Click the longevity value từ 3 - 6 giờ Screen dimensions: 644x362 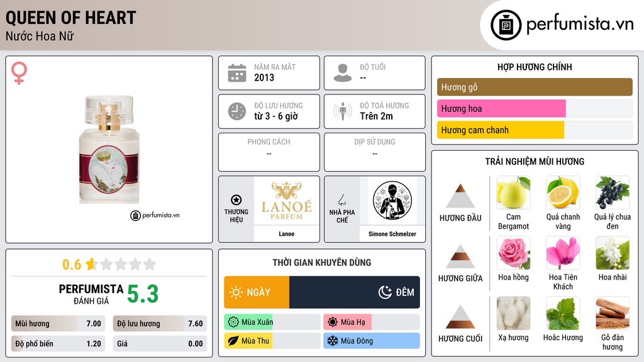[x=276, y=116]
